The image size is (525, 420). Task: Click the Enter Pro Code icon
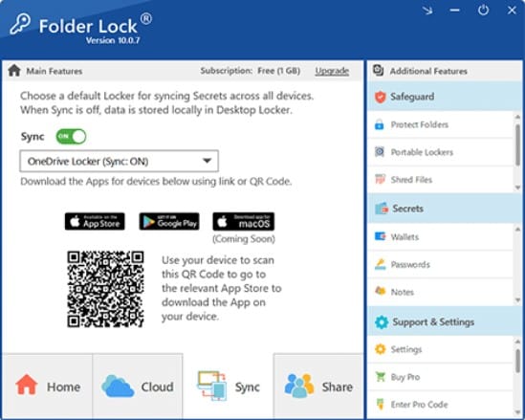coord(380,404)
